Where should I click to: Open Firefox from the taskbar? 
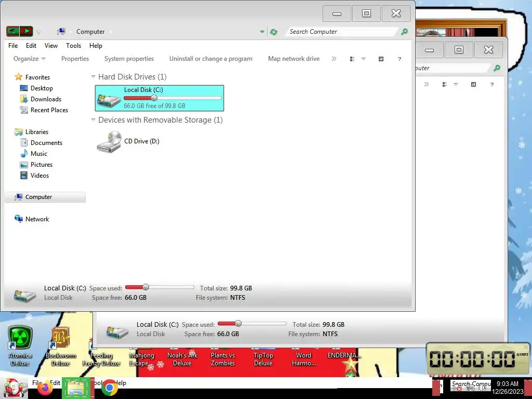45,389
